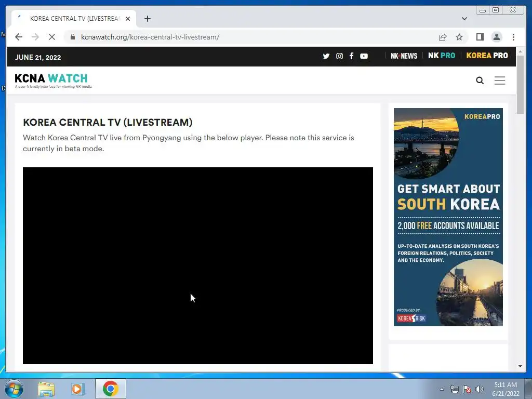Bookmark this page with the star
This screenshot has height=399, width=532.
click(x=459, y=37)
